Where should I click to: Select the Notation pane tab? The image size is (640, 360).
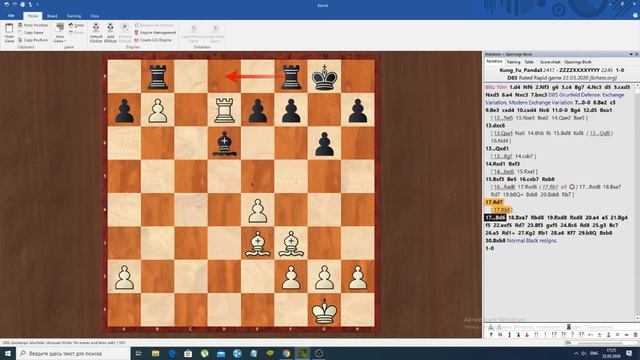[494, 62]
